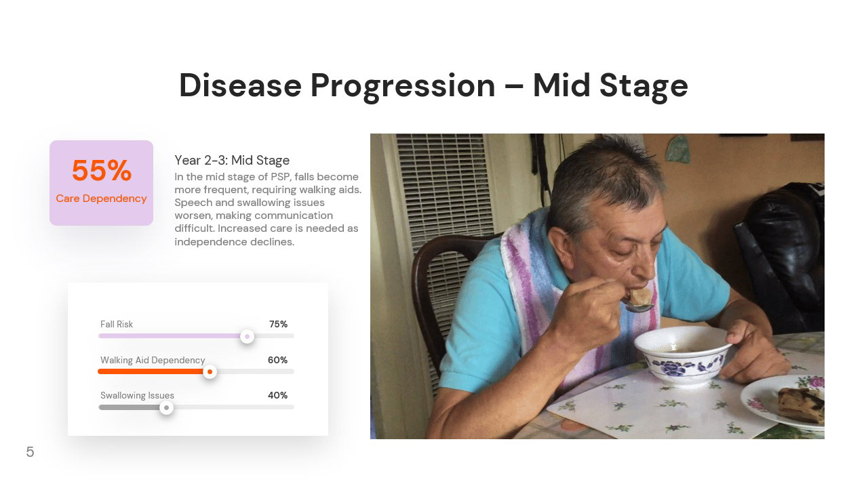The image size is (868, 488).
Task: Select the slide title Disease Progression – Mid Stage
Action: pyautogui.click(x=433, y=86)
